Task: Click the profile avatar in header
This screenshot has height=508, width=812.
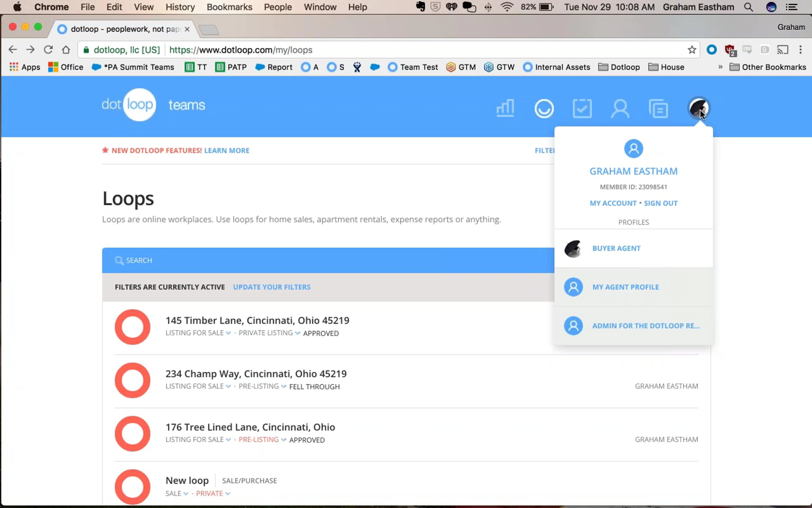Action: 698,108
